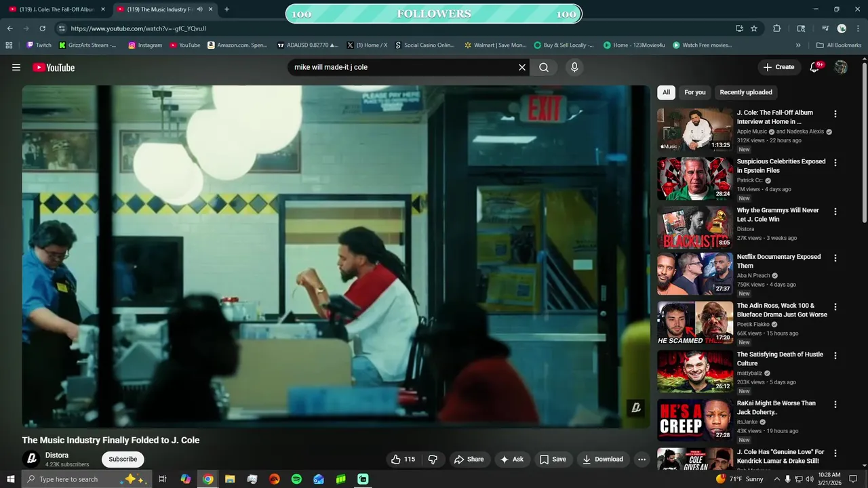868x488 pixels.
Task: Select the Recently uploaded filter chip
Action: coord(746,92)
